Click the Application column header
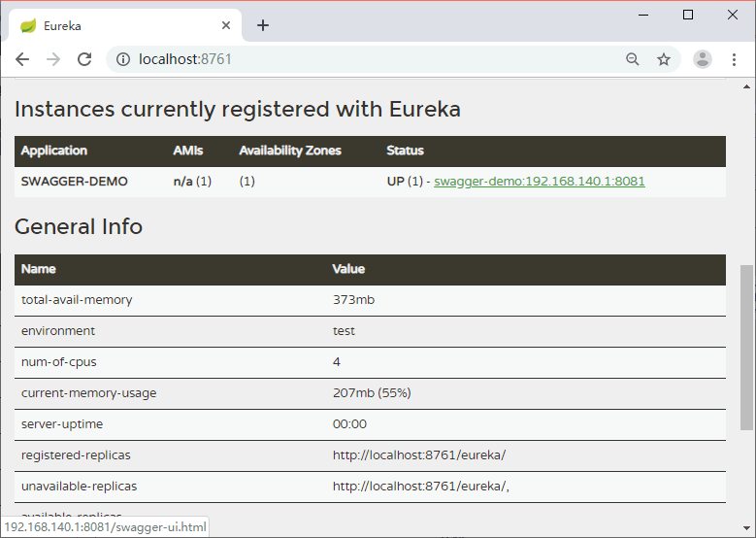 [x=54, y=151]
